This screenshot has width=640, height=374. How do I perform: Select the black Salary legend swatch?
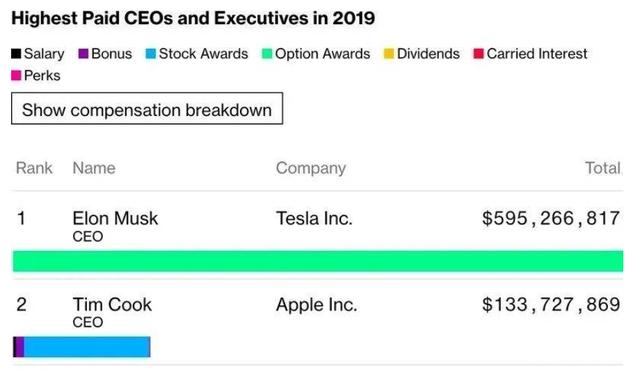(16, 53)
